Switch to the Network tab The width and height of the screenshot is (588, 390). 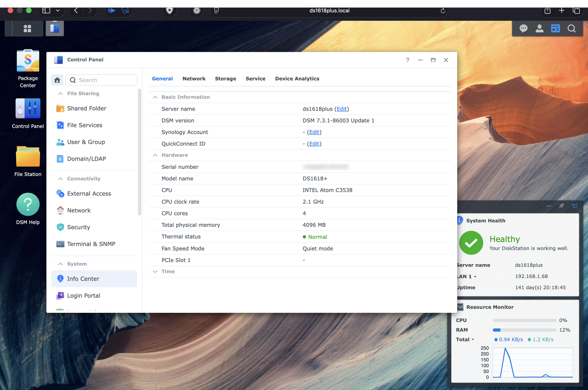[194, 79]
